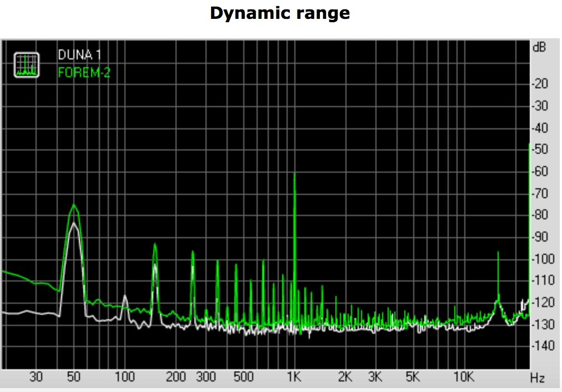This screenshot has width=562, height=392.
Task: Click the top of the green 50 Hz peak
Action: [73, 205]
